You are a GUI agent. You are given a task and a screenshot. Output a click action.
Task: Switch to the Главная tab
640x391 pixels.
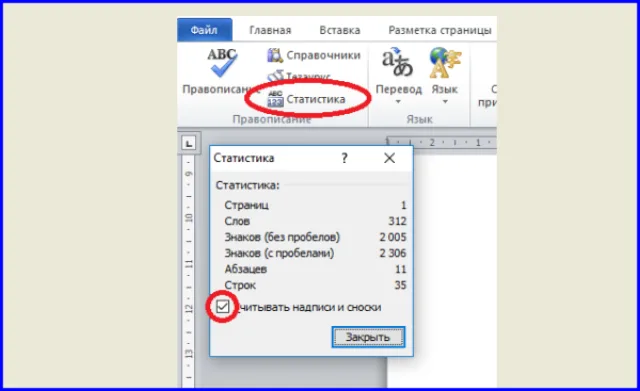pos(270,30)
